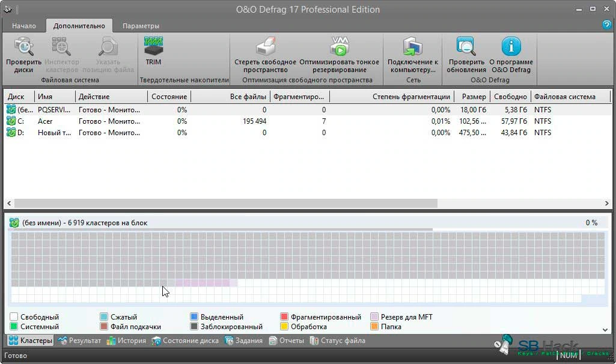
Task: Click the Сжатый cyan legend swatch
Action: [104, 317]
